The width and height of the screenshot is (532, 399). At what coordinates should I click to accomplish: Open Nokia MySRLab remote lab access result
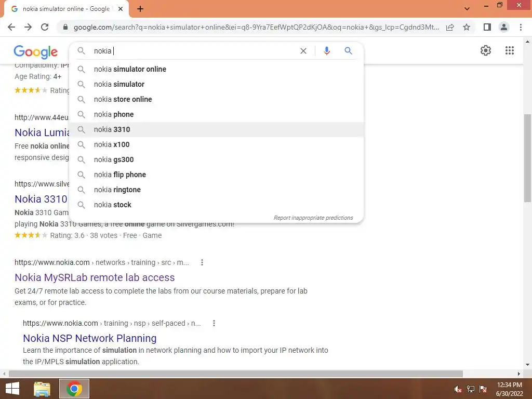click(x=95, y=277)
